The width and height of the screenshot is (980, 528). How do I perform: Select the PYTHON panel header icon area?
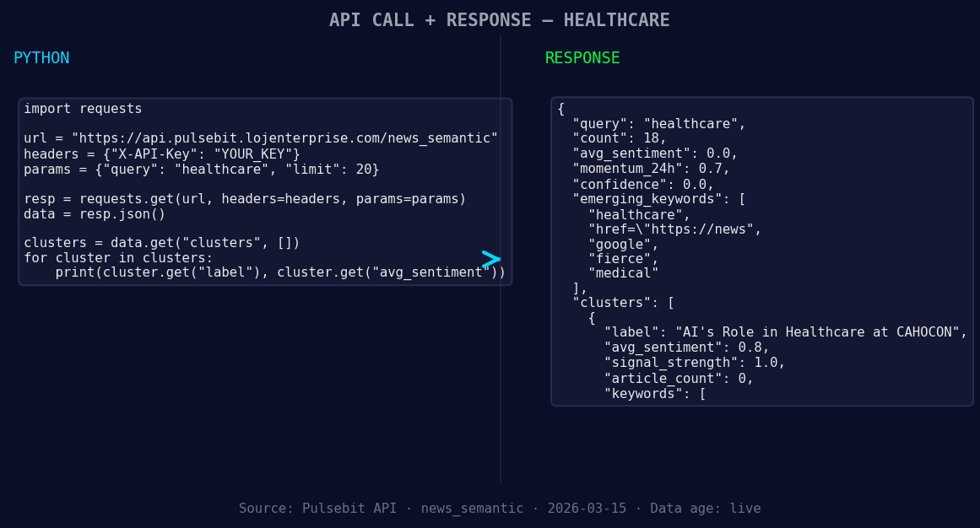41,57
